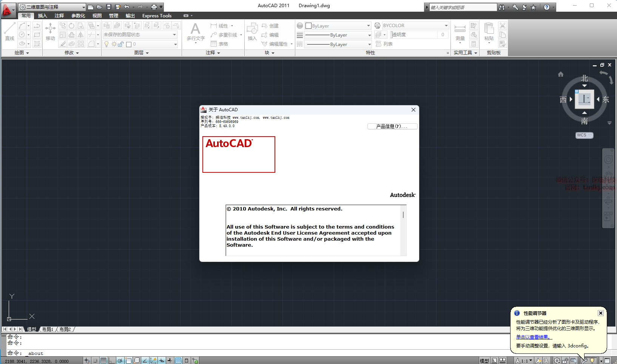Image resolution: width=617 pixels, height=364 pixels.
Task: Switch to the 注释 ribbon tab
Action: point(59,15)
